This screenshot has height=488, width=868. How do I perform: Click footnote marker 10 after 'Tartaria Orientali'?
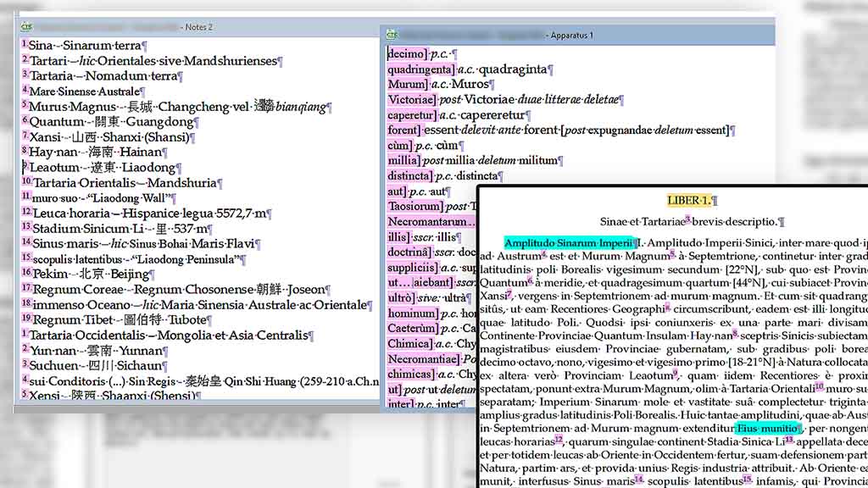point(820,386)
